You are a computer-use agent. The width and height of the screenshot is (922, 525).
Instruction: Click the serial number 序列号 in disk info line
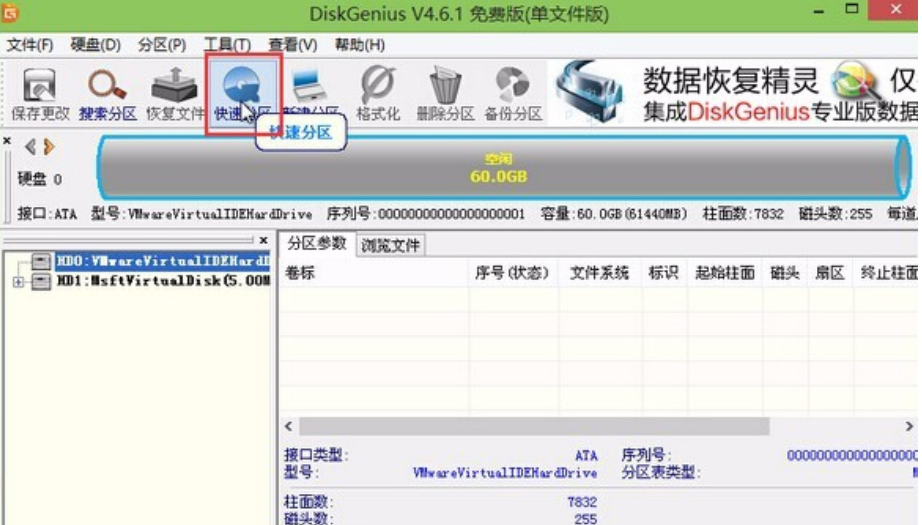click(x=425, y=214)
